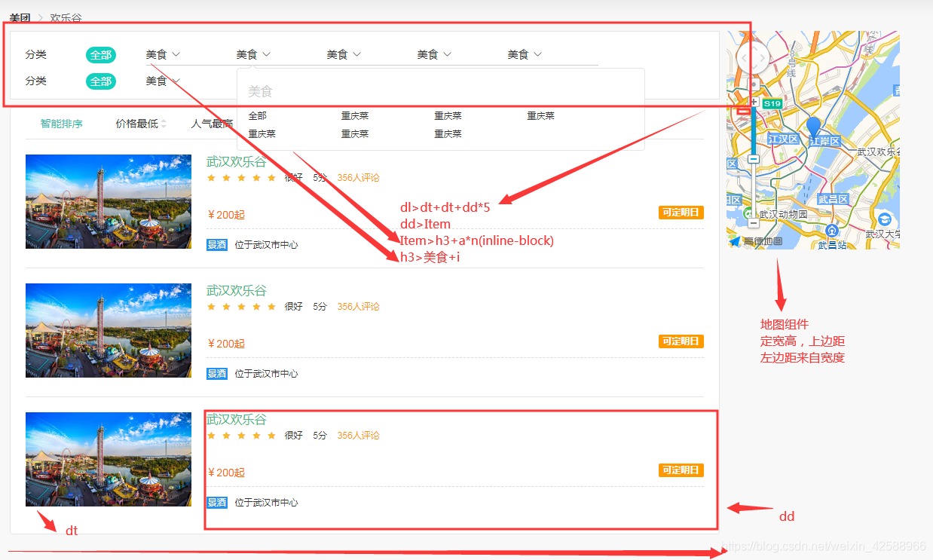Choose 全部 in the open 美食 dropdown panel
The width and height of the screenshot is (933, 560).
258,116
